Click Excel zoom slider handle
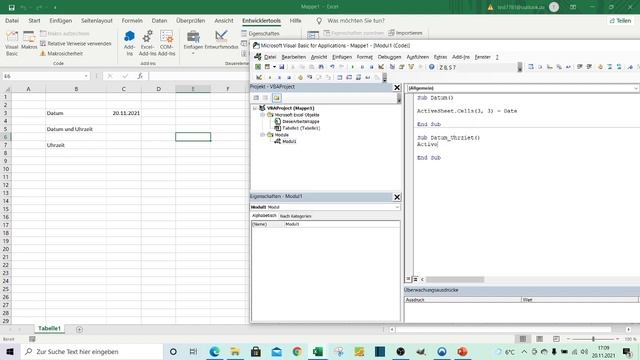Image resolution: width=640 pixels, height=360 pixels. [593, 339]
